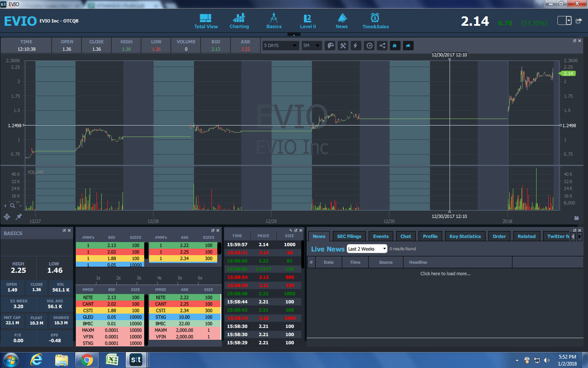Image resolution: width=588 pixels, height=368 pixels.
Task: Open the News view in top navigation
Action: pos(342,21)
